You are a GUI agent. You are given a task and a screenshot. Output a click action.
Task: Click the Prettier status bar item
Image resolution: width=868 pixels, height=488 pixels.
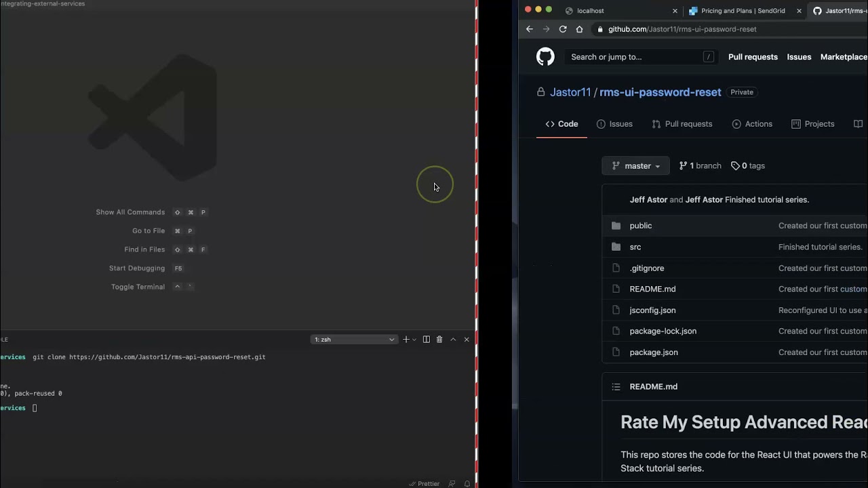(x=425, y=484)
